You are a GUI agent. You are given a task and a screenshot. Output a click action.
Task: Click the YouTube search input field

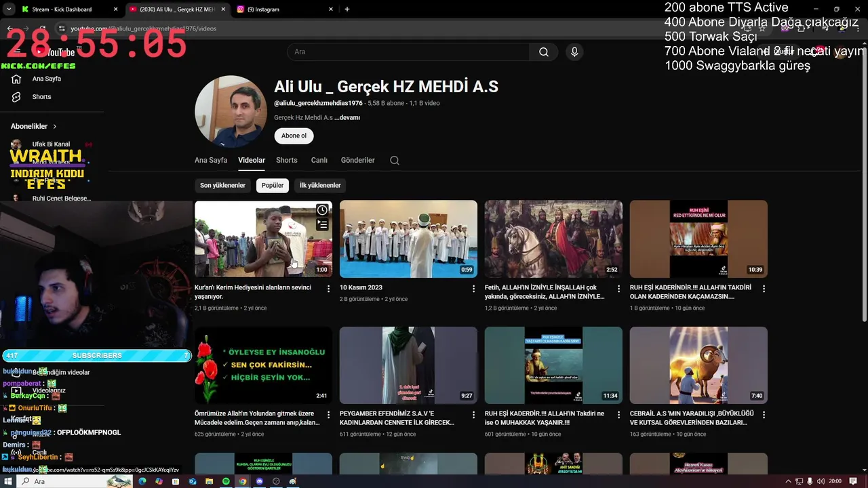point(408,52)
